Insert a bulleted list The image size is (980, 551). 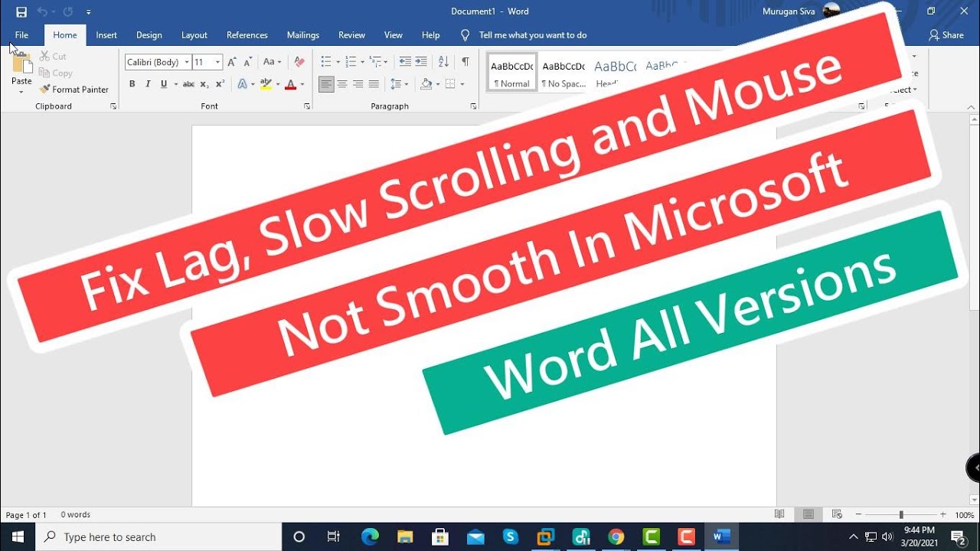326,62
